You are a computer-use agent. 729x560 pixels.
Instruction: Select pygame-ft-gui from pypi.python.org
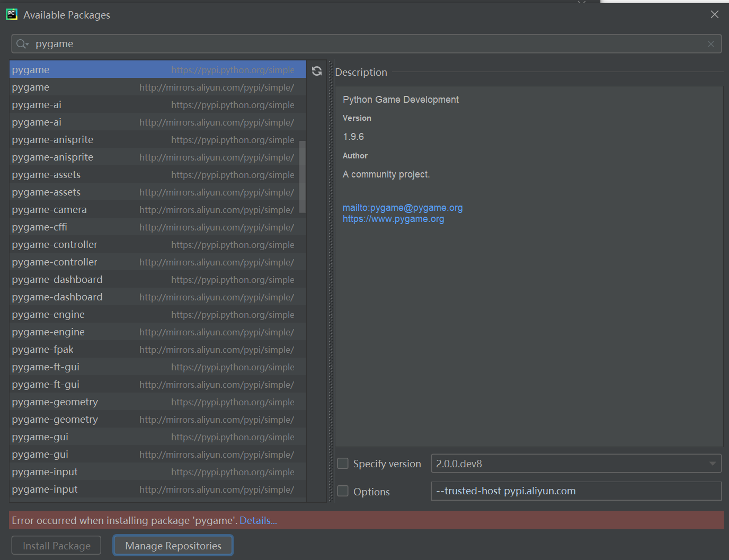pos(158,367)
